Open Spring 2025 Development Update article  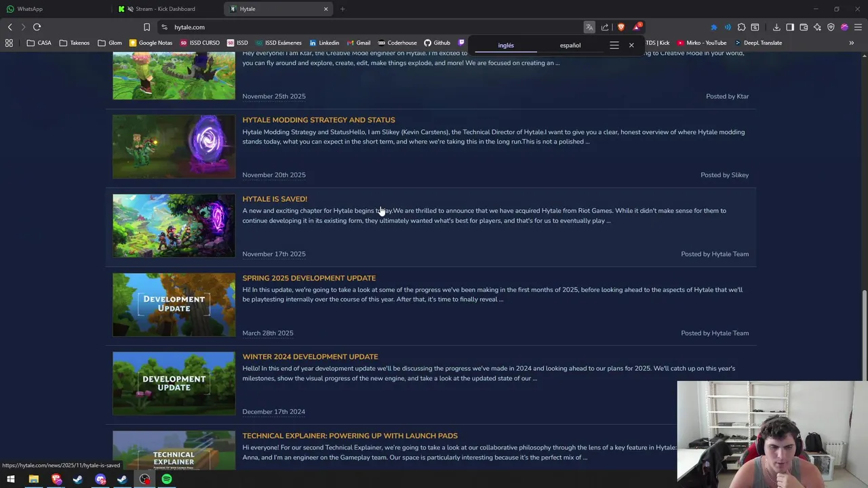point(309,278)
